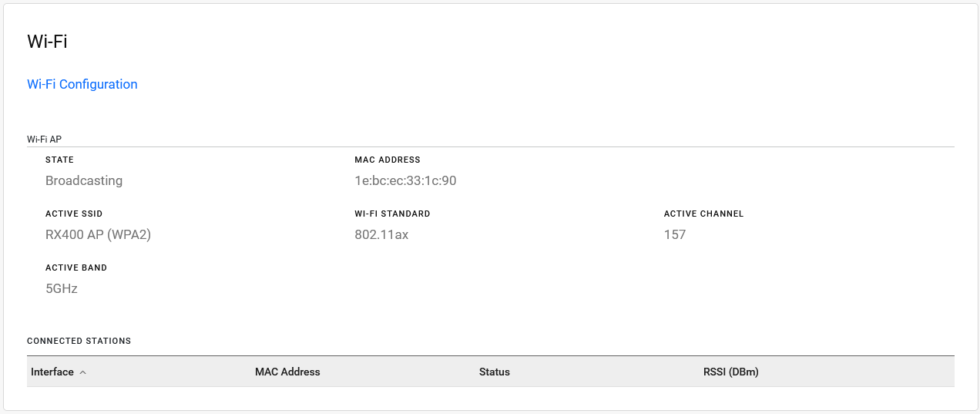This screenshot has width=980, height=414.
Task: Click the Connected Stations section label
Action: (79, 341)
